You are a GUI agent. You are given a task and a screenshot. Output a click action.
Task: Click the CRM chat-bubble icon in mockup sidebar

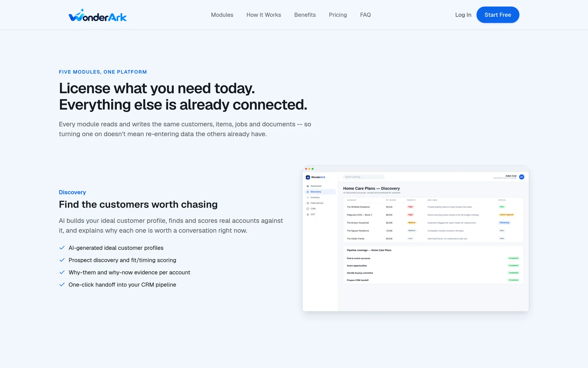click(308, 209)
